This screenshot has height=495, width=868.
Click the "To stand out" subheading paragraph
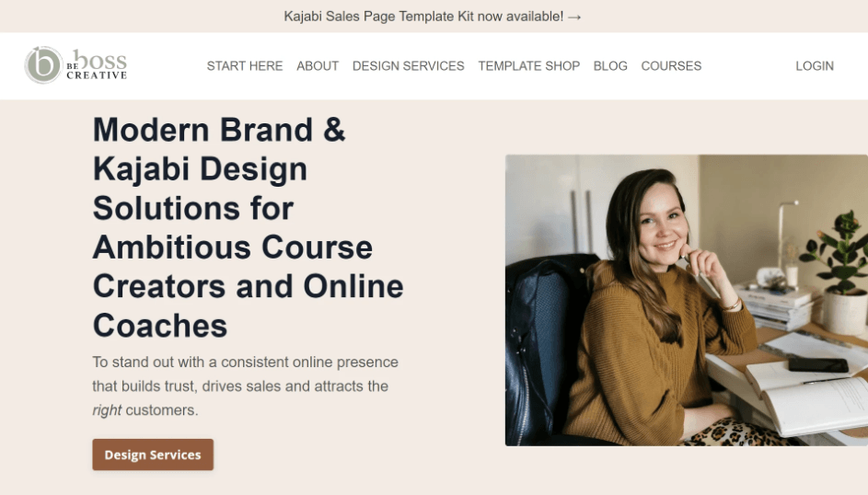[245, 386]
